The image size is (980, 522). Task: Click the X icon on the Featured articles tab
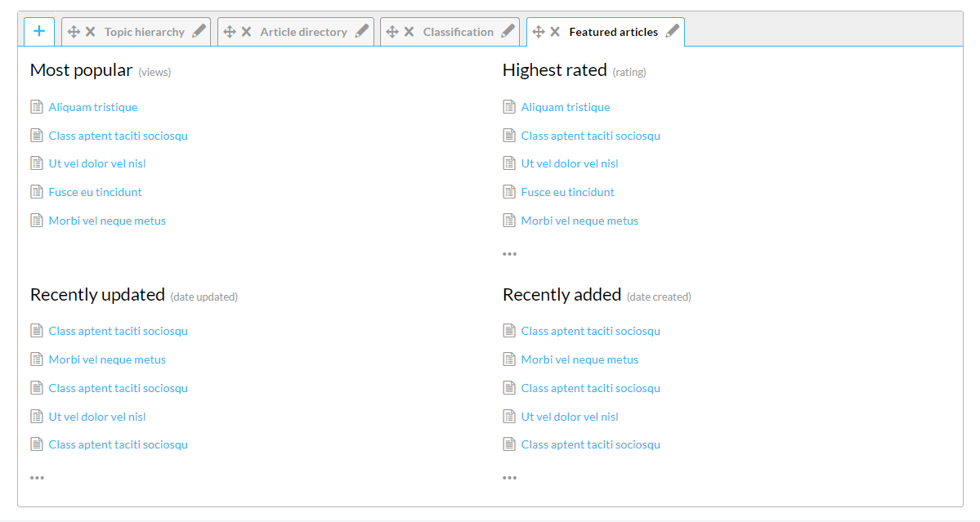click(555, 32)
